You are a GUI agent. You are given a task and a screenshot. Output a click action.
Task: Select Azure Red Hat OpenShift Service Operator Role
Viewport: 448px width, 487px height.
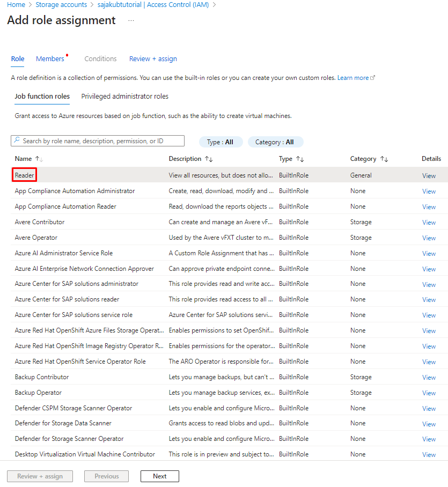[80, 361]
